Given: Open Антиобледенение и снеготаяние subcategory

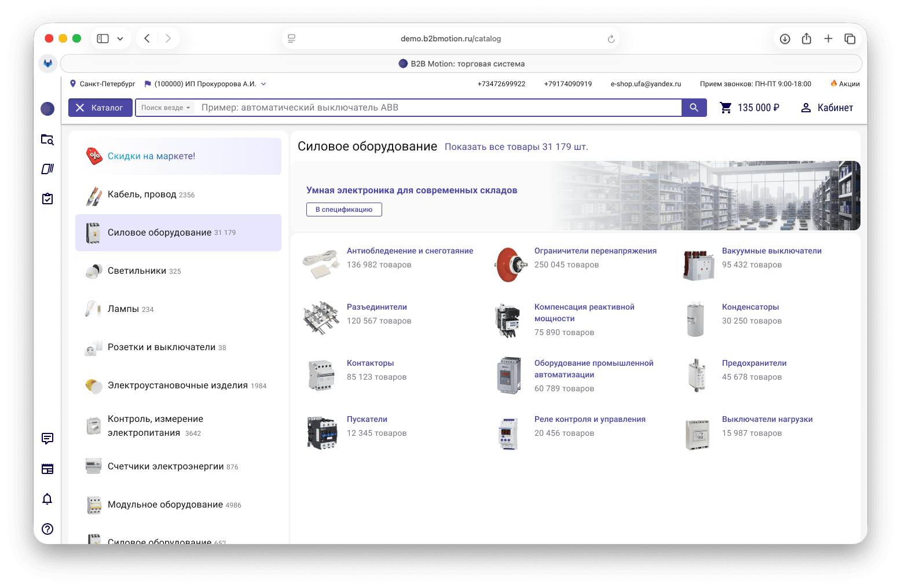Looking at the screenshot, I should (x=410, y=251).
